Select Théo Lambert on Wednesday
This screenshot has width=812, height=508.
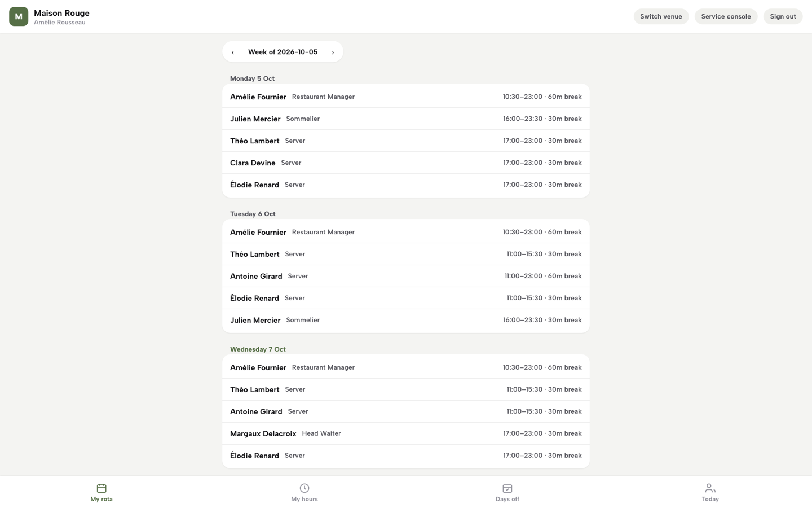pos(406,389)
